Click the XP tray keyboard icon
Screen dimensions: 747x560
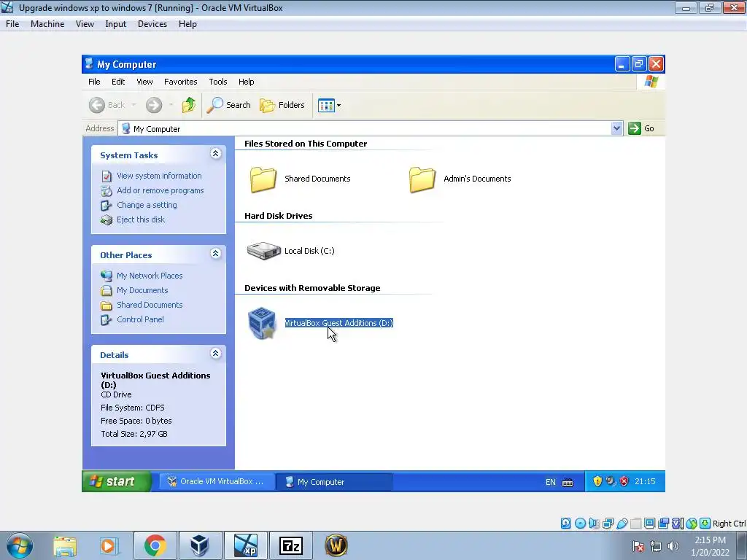click(568, 483)
